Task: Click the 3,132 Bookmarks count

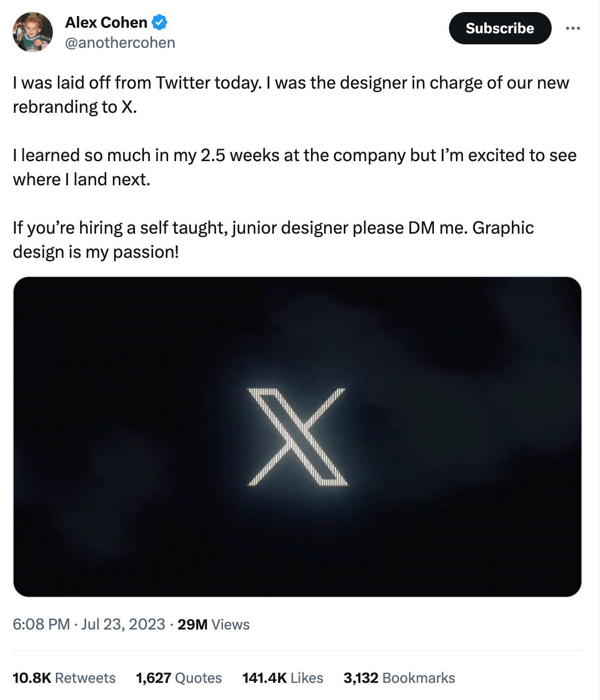Action: tap(399, 678)
